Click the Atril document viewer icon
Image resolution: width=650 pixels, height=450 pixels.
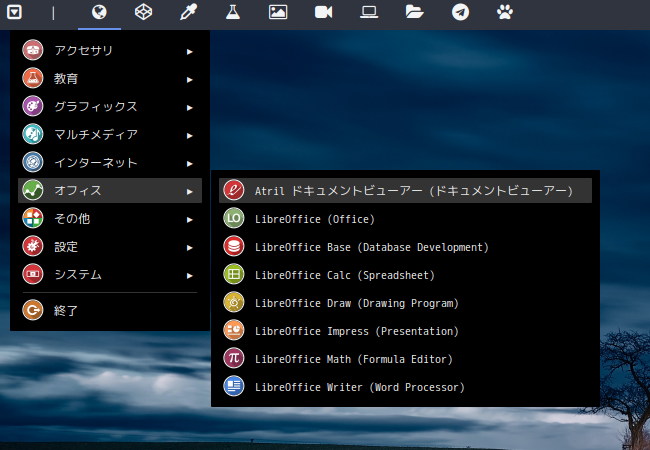[234, 190]
